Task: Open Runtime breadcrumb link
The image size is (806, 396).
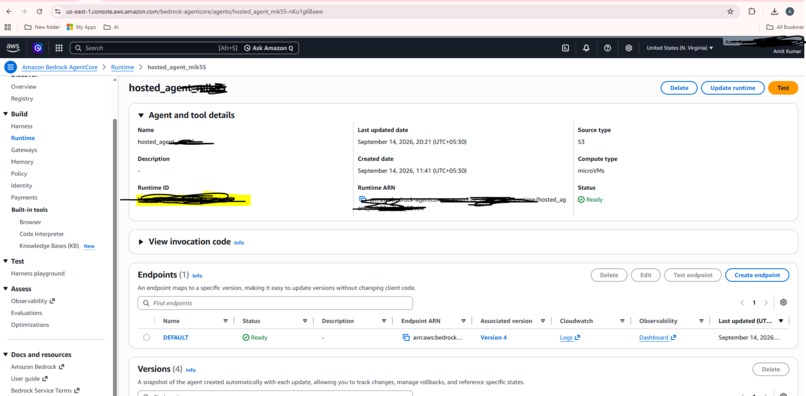Action: pyautogui.click(x=122, y=67)
